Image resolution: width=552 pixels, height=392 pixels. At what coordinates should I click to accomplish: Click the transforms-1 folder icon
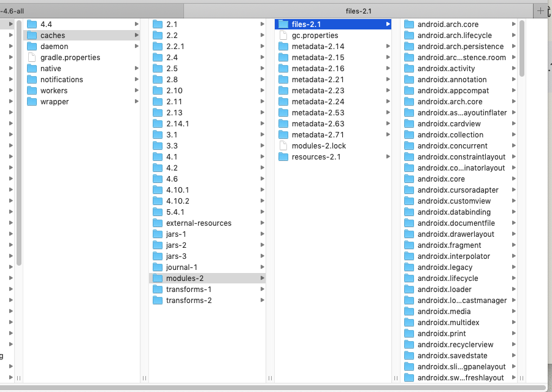pyautogui.click(x=158, y=289)
